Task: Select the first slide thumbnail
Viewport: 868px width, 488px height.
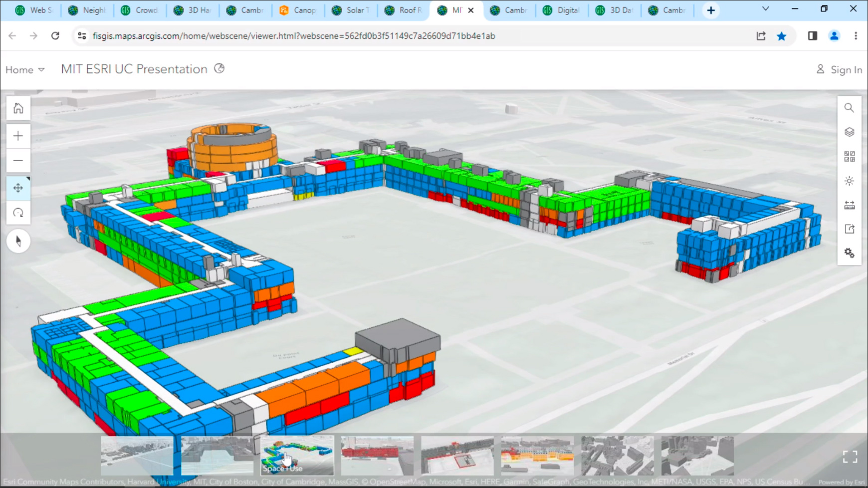Action: pos(137,455)
